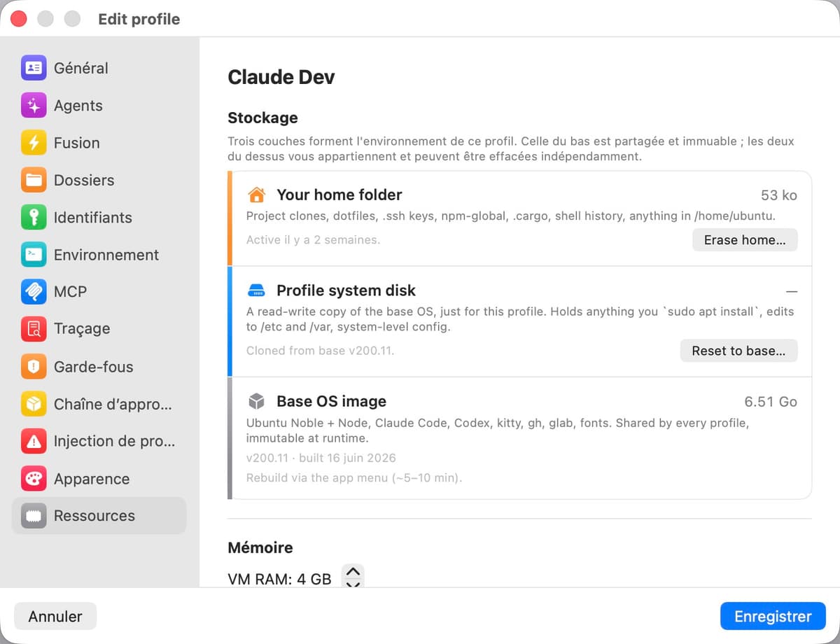Switch to Traçage settings
This screenshot has width=840, height=644.
99,329
